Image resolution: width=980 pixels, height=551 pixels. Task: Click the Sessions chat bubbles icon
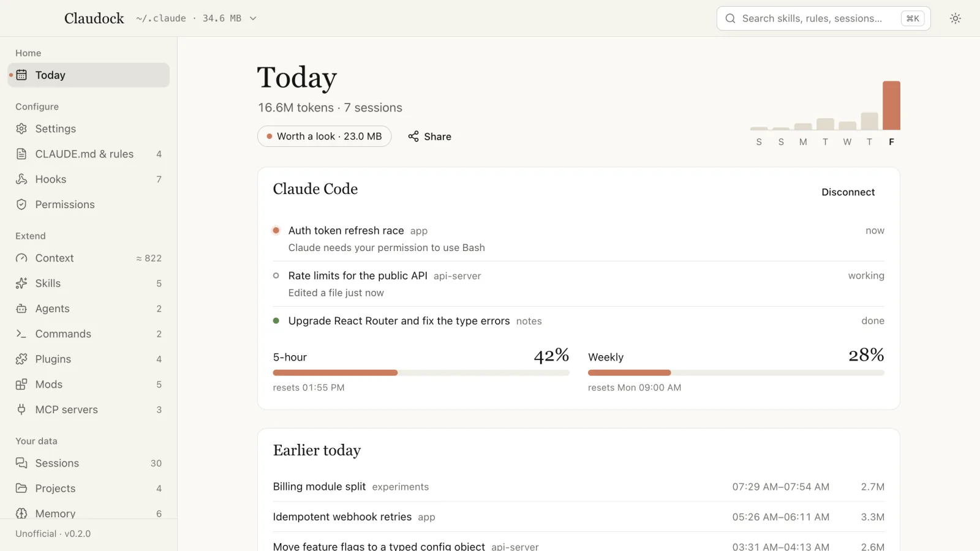(x=21, y=463)
